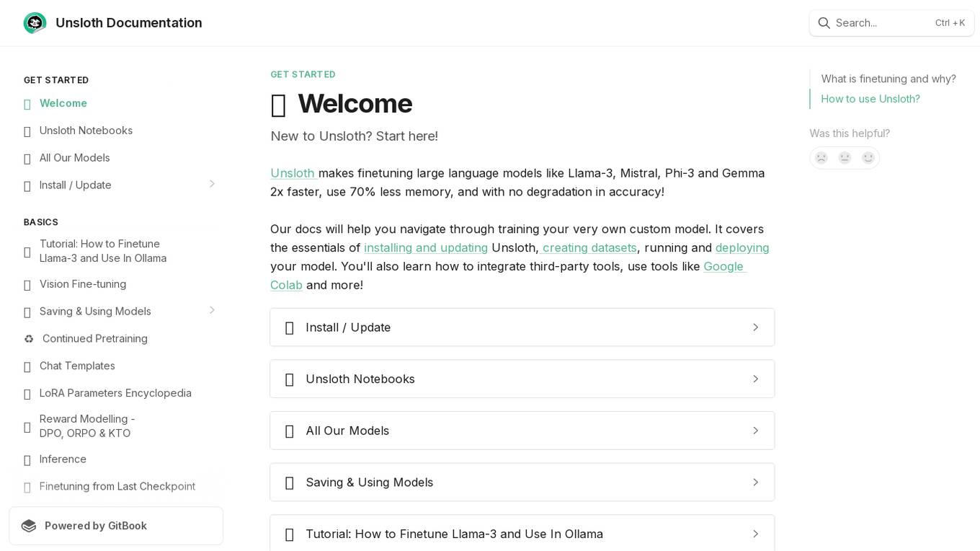Click the GitBook logo icon
Screen dimensions: 980x551
coord(29,526)
